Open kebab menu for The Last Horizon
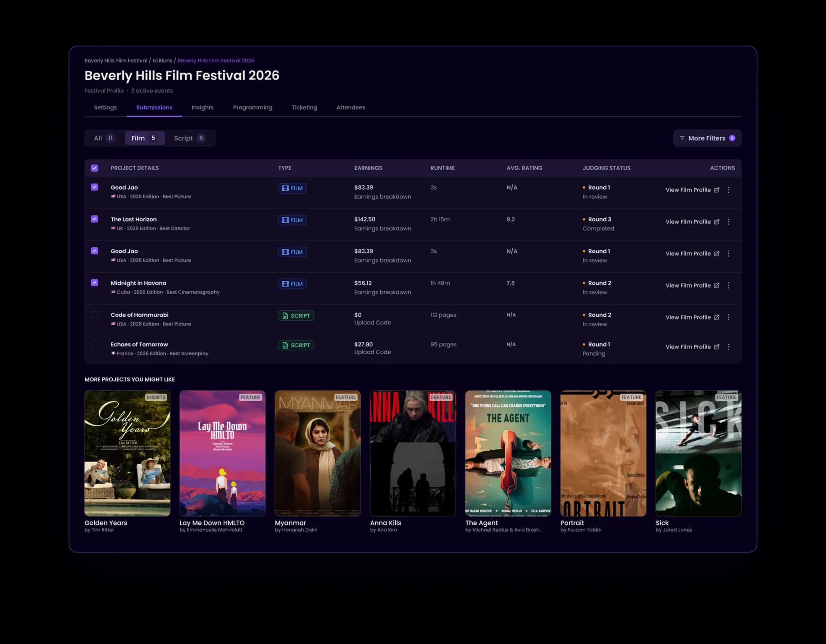 [x=728, y=222]
